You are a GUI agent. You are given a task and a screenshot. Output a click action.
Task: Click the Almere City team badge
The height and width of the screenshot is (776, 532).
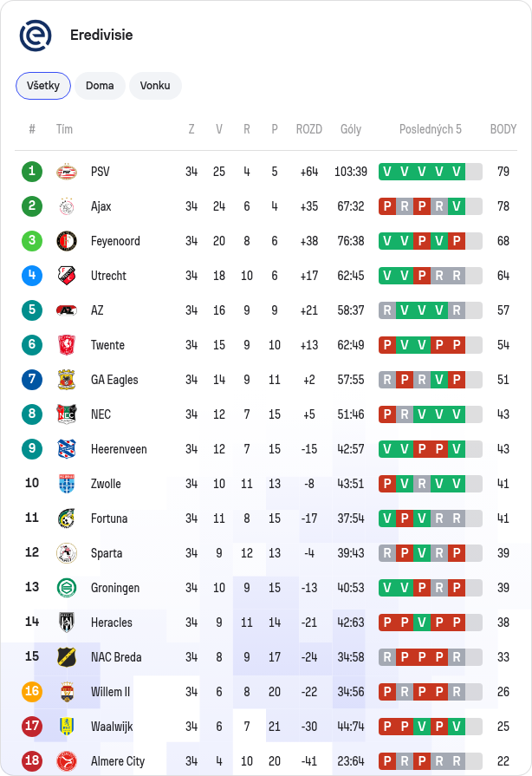(x=66, y=760)
